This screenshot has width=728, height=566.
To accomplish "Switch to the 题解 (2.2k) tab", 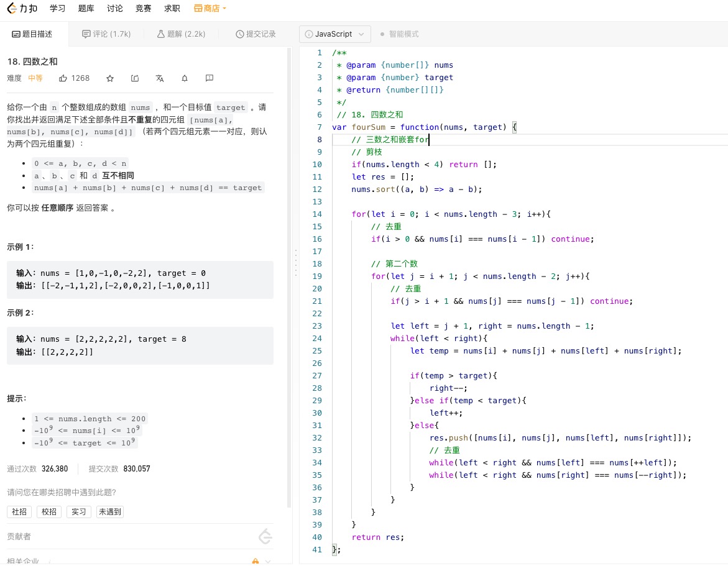I will (x=181, y=34).
